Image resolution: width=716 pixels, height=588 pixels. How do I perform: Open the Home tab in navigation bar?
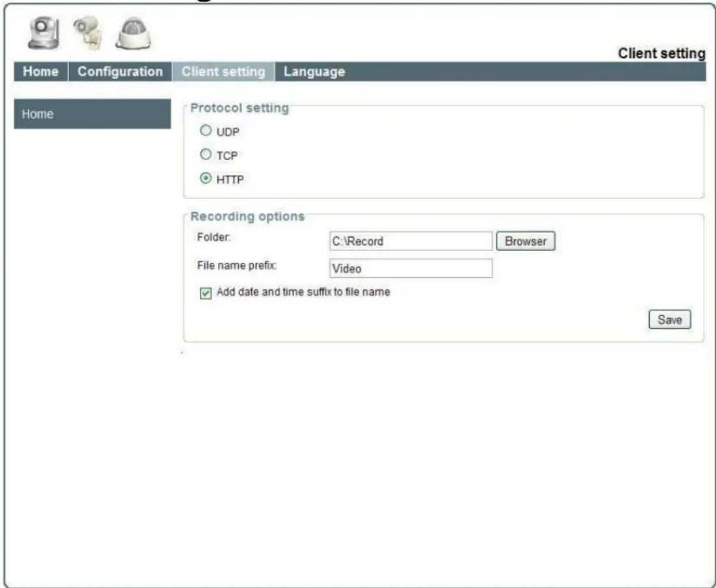[40, 72]
